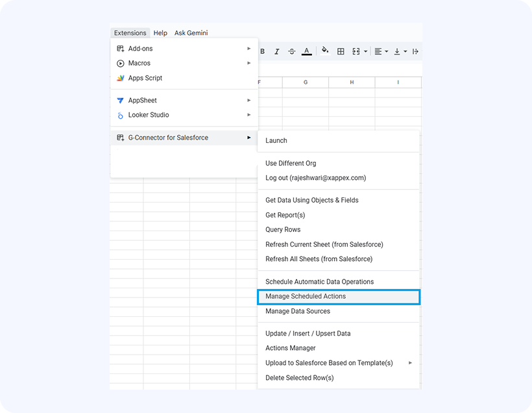532x413 pixels.
Task: Click the text wrapping icon
Action: 415,51
